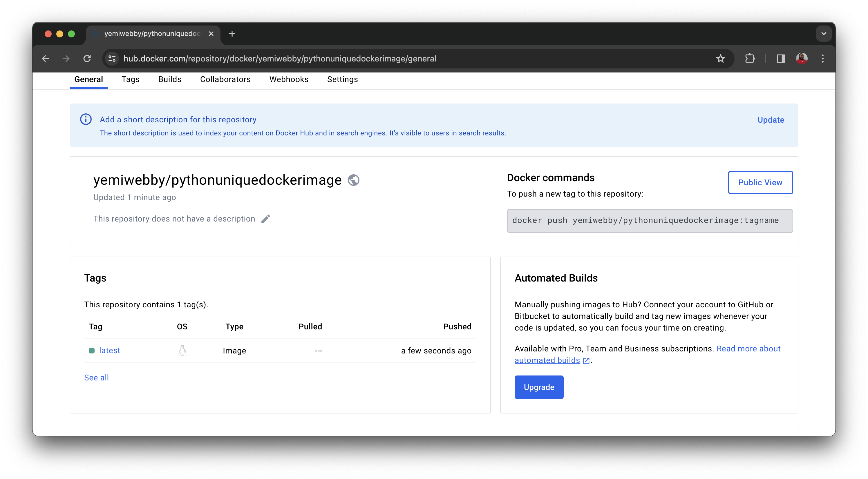Click the Public View button

coord(760,182)
